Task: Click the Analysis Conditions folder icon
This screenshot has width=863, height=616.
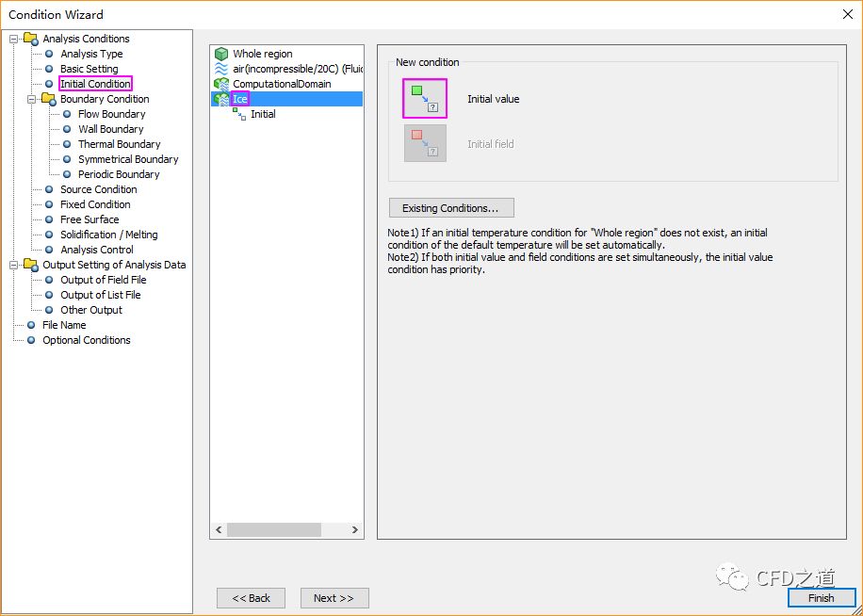Action: click(x=31, y=39)
